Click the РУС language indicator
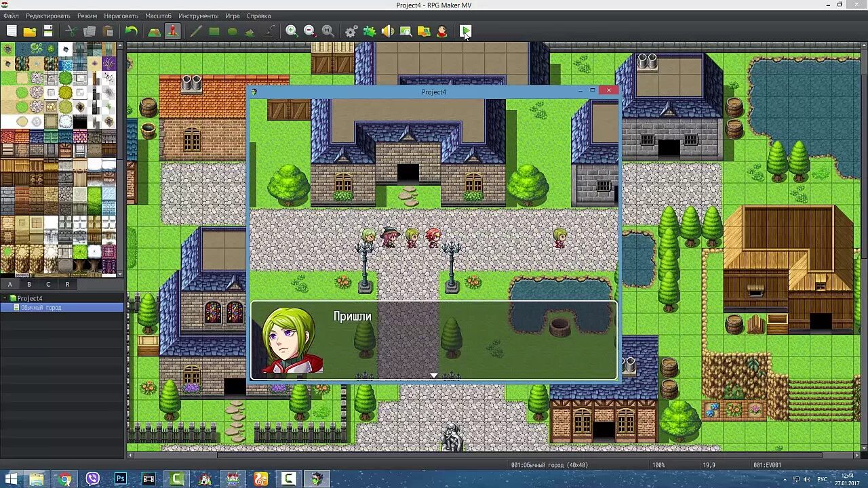Screen dimensions: 868x488 (822, 479)
